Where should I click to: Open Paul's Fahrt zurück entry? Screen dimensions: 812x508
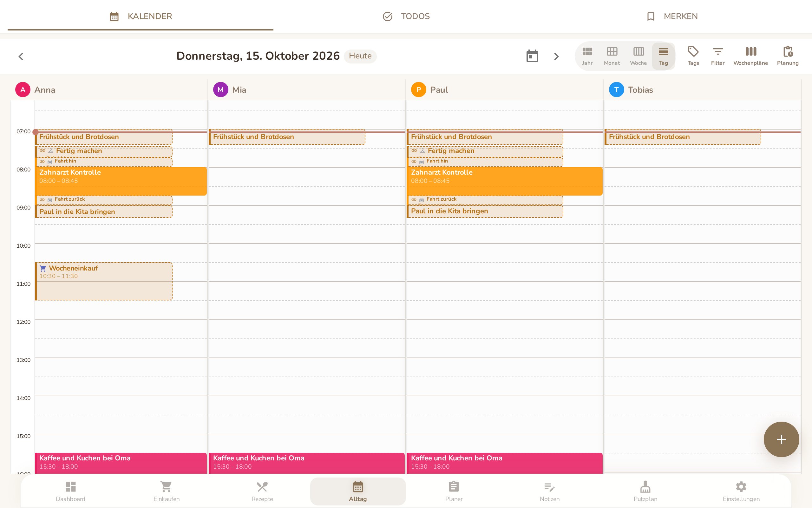(x=485, y=200)
